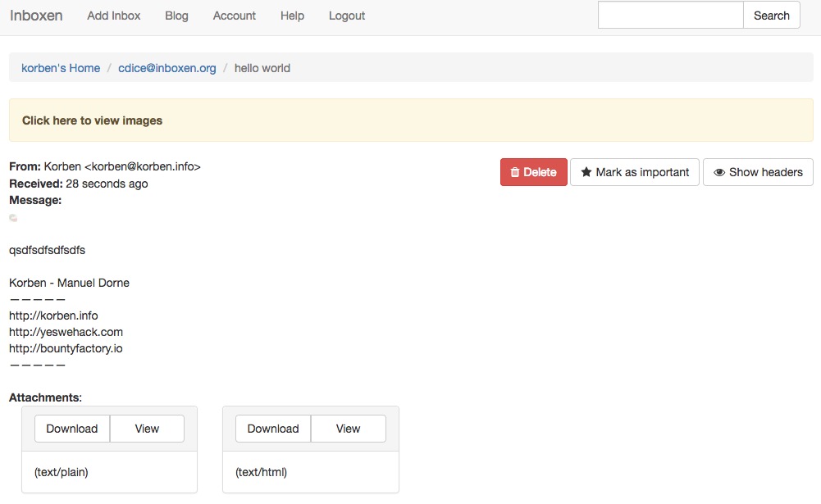Open the cdice@inboxen.org breadcrumb link
This screenshot has width=821, height=504.
point(167,68)
